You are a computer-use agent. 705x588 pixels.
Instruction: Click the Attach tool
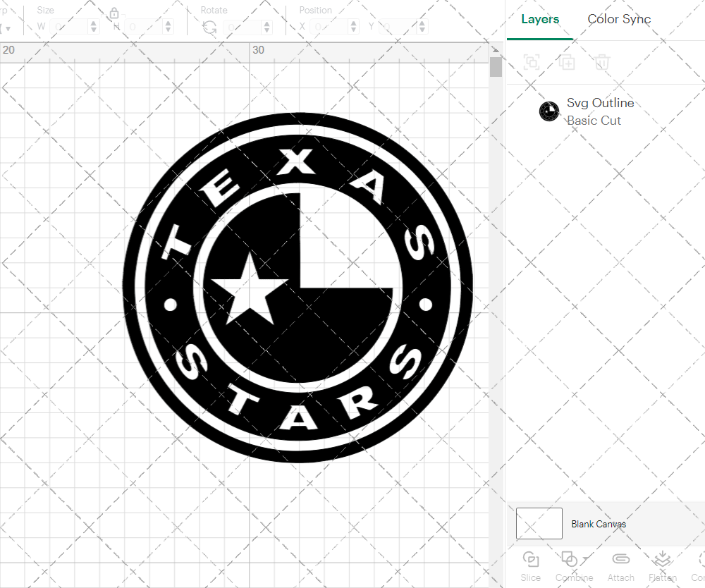pos(621,566)
